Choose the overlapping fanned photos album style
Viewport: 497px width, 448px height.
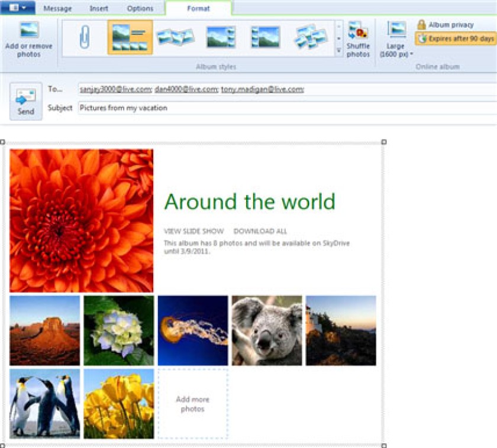pyautogui.click(x=176, y=37)
